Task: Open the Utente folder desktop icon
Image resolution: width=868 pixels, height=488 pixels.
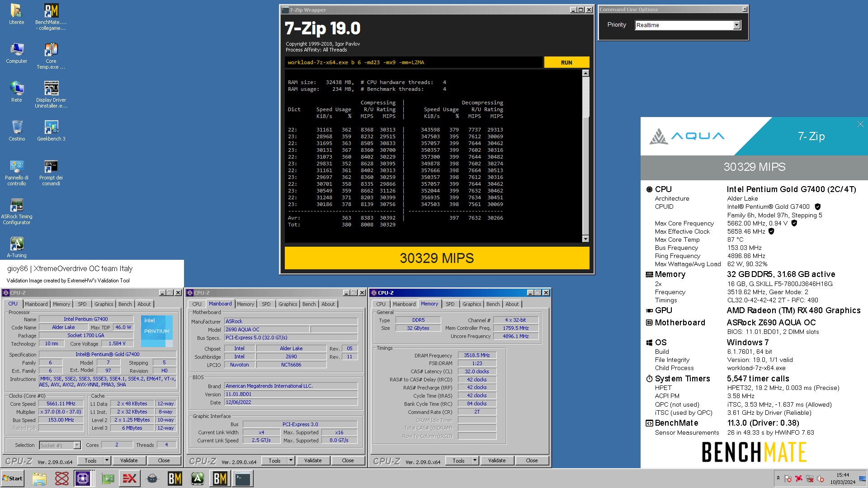Action: (x=16, y=14)
